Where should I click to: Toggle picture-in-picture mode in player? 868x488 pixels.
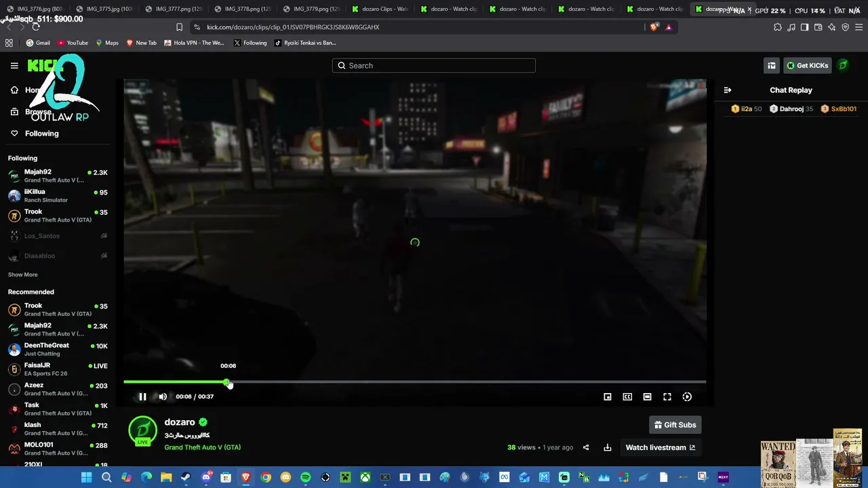pyautogui.click(x=608, y=396)
